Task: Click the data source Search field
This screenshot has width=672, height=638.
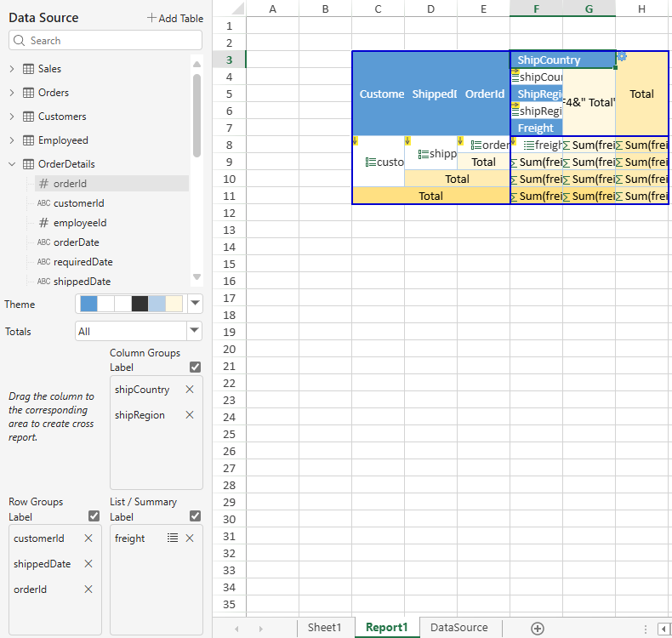Action: click(x=105, y=40)
